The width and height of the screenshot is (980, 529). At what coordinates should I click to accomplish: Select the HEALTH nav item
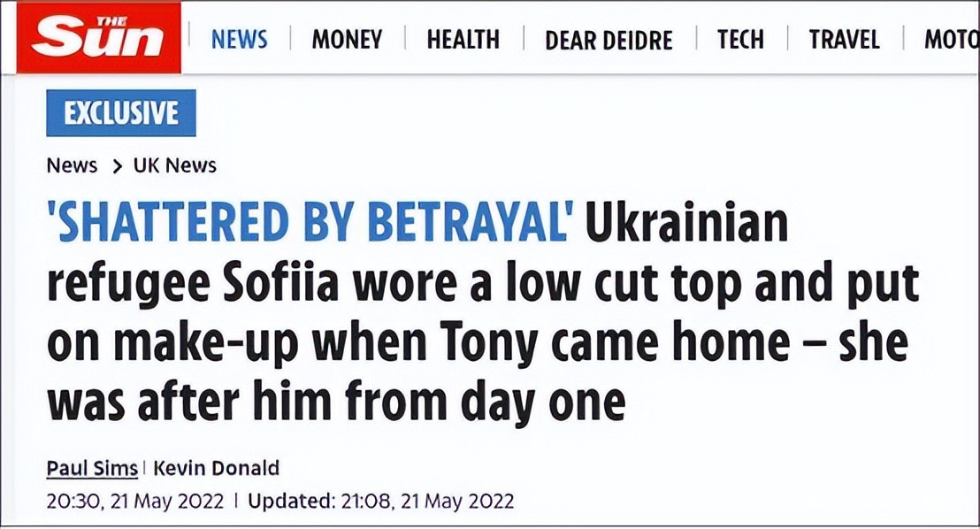(x=463, y=39)
